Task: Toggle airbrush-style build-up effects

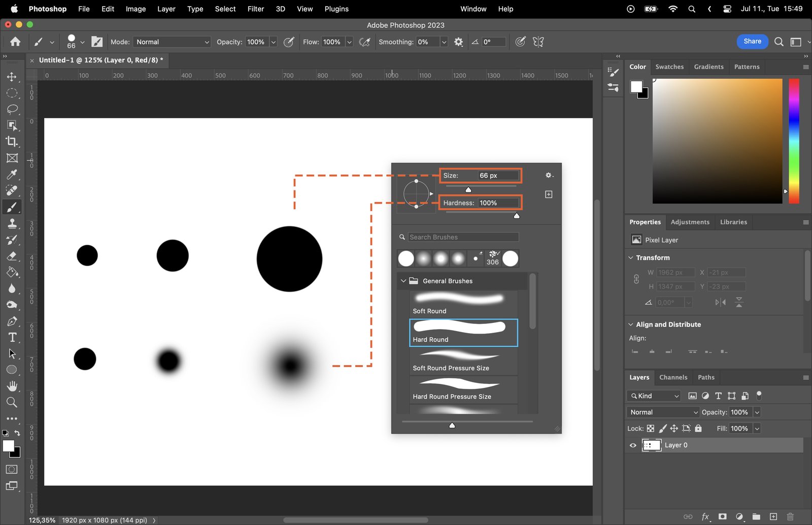Action: [364, 42]
